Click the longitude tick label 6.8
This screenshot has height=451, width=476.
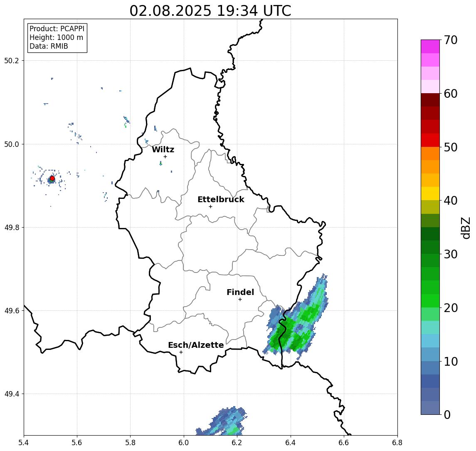[397, 443]
